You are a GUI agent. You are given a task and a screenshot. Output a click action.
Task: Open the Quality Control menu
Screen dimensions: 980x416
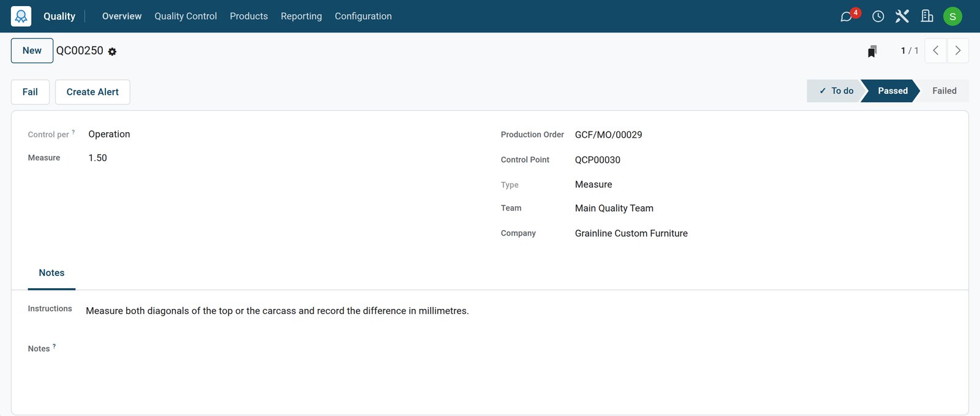pos(186,16)
